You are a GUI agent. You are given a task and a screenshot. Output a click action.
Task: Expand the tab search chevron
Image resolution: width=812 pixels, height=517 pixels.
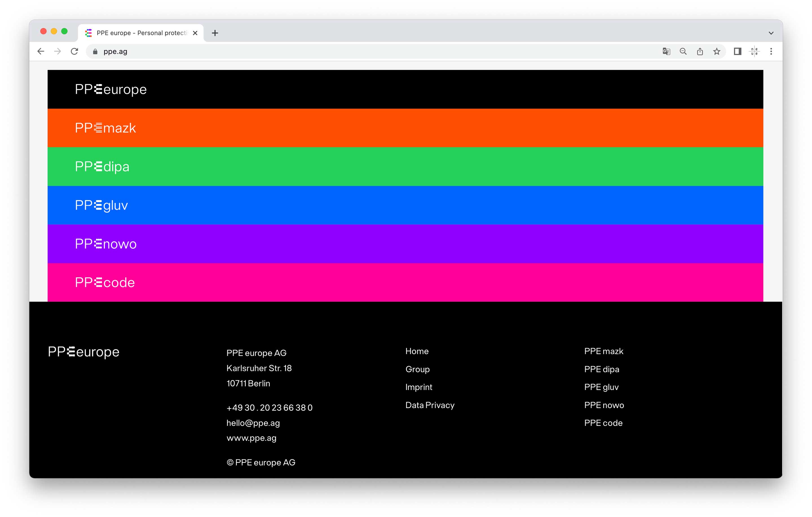coord(771,33)
